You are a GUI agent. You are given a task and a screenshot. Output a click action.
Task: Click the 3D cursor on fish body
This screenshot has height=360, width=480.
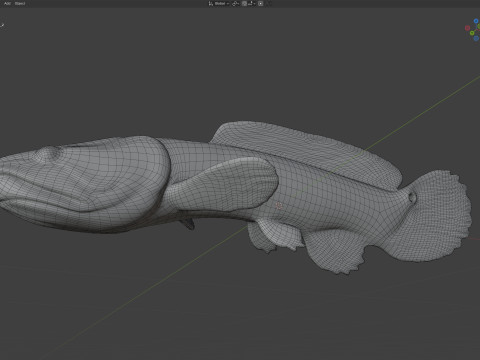coord(279,206)
